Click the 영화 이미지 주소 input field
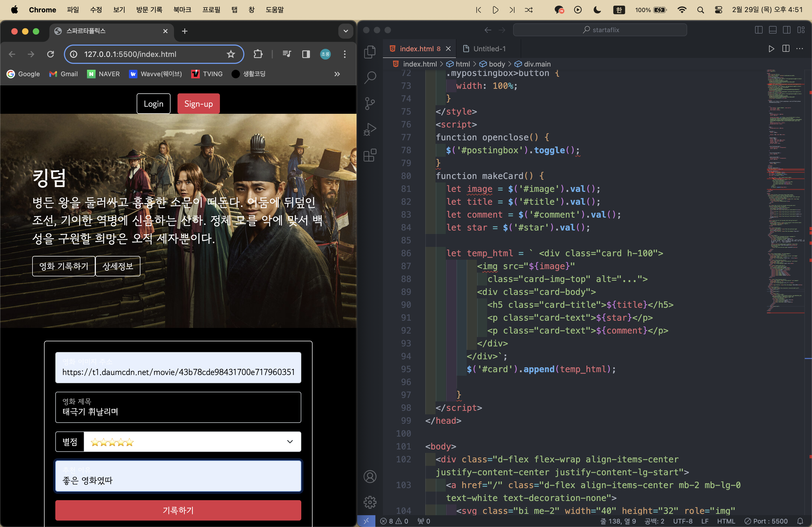The width and height of the screenshot is (812, 527). pyautogui.click(x=178, y=367)
